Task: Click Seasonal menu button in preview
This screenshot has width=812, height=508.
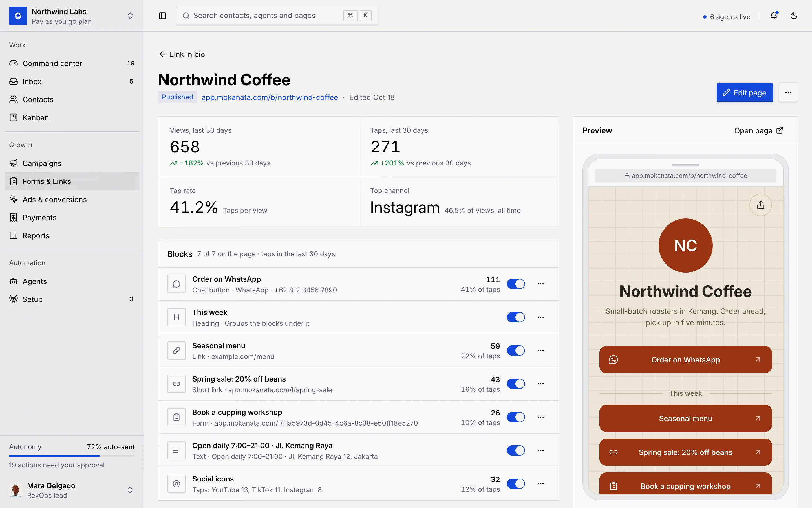Action: (x=685, y=419)
